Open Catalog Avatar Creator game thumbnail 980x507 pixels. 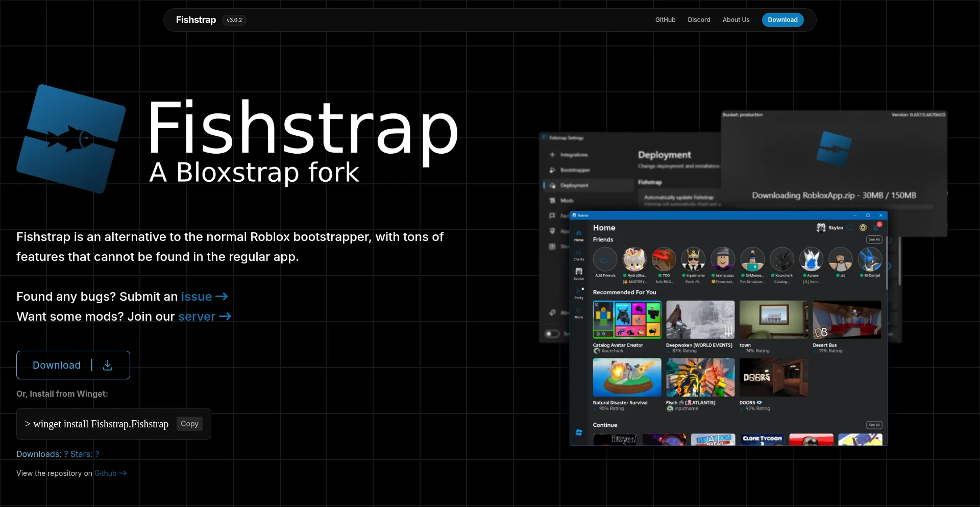tap(627, 320)
